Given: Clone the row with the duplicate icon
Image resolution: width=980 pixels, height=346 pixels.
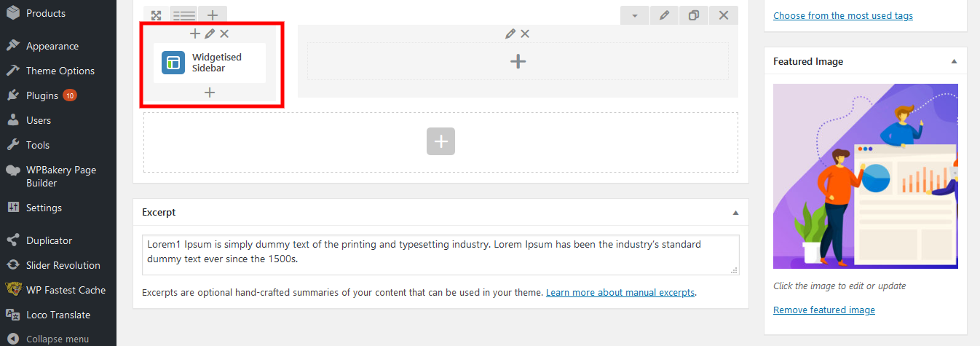Looking at the screenshot, I should [694, 15].
